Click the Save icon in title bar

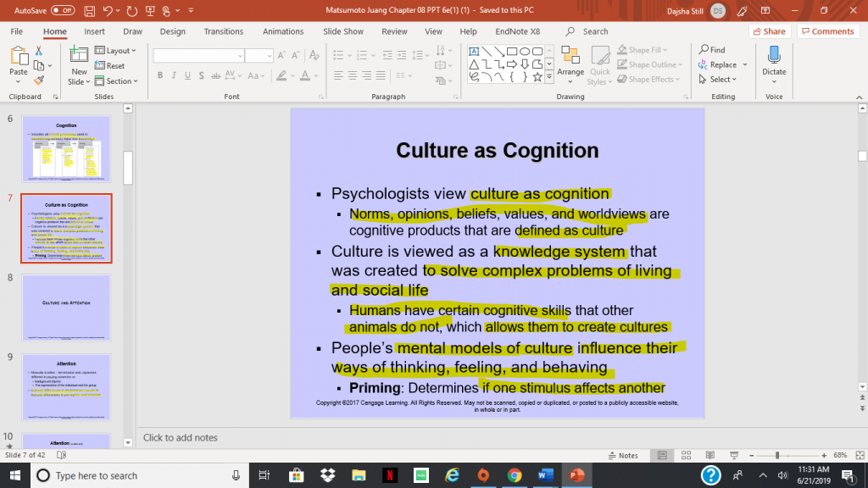click(x=89, y=10)
